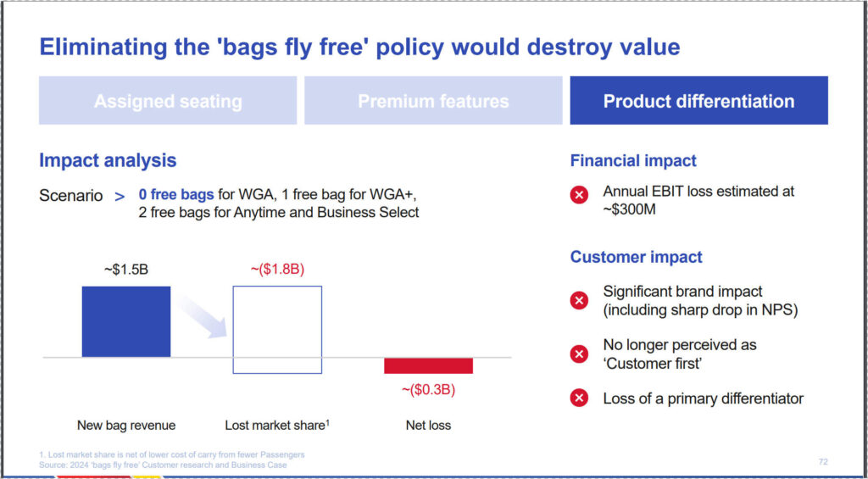This screenshot has width=868, height=479.
Task: Click the ~$1.5B value label
Action: [126, 270]
